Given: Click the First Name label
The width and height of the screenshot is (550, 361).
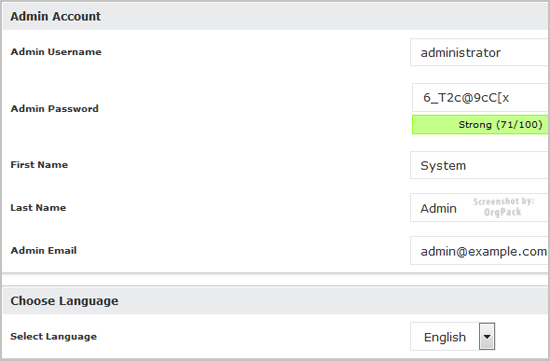Looking at the screenshot, I should [39, 165].
